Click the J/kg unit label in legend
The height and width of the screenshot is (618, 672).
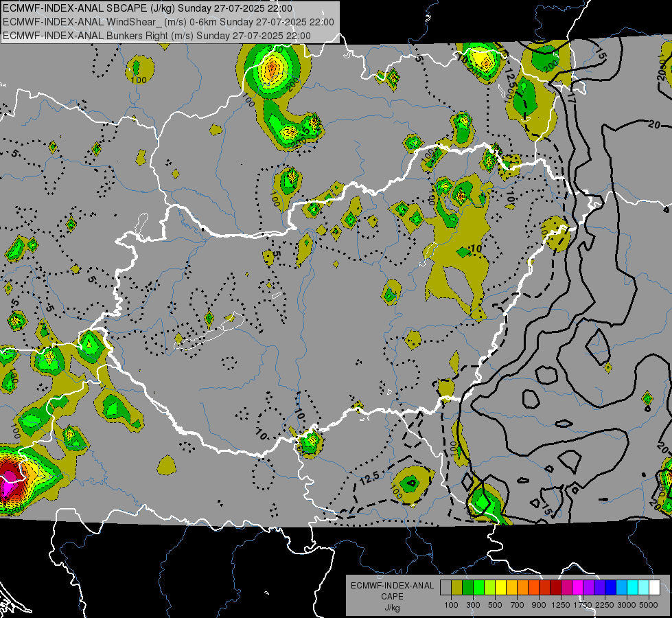(393, 608)
